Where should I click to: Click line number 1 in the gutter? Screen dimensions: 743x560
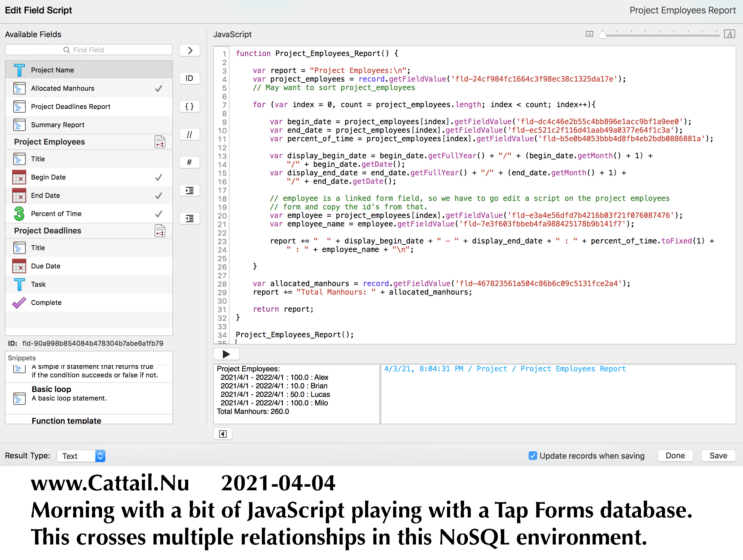(224, 54)
